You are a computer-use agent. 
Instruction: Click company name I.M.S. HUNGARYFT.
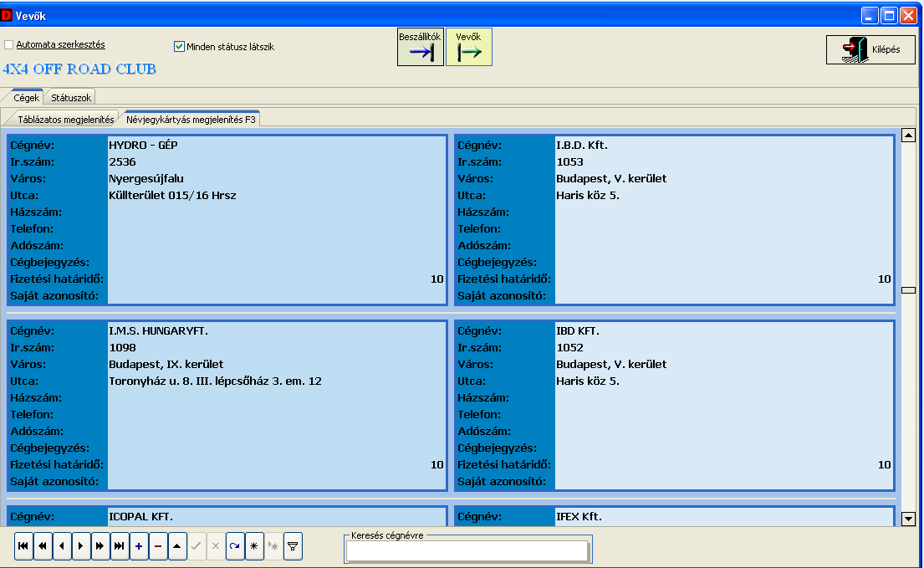click(x=159, y=331)
